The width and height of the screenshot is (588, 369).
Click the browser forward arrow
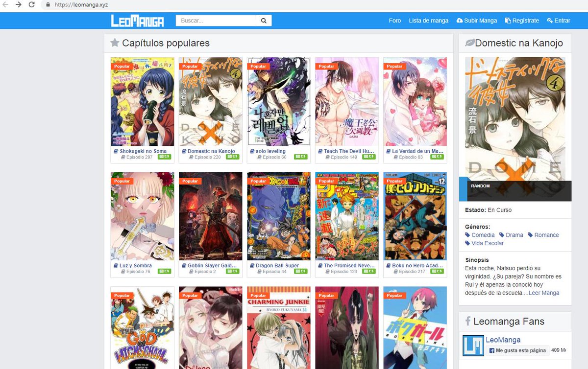point(18,4)
